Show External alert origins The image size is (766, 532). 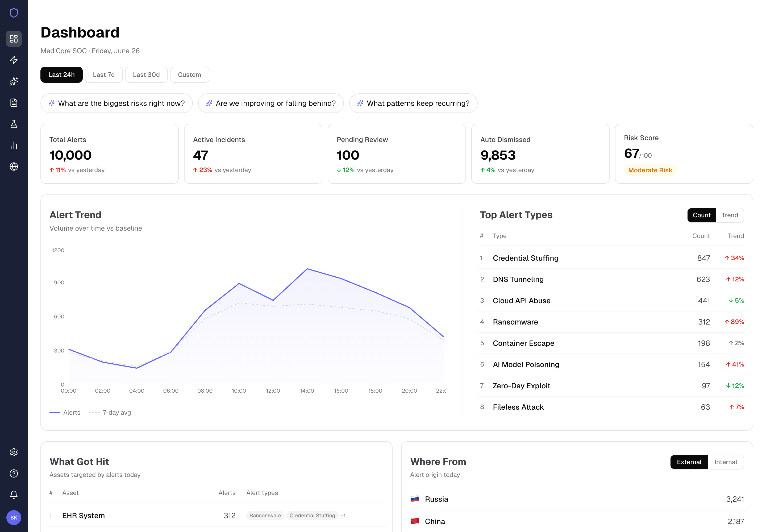(x=689, y=462)
